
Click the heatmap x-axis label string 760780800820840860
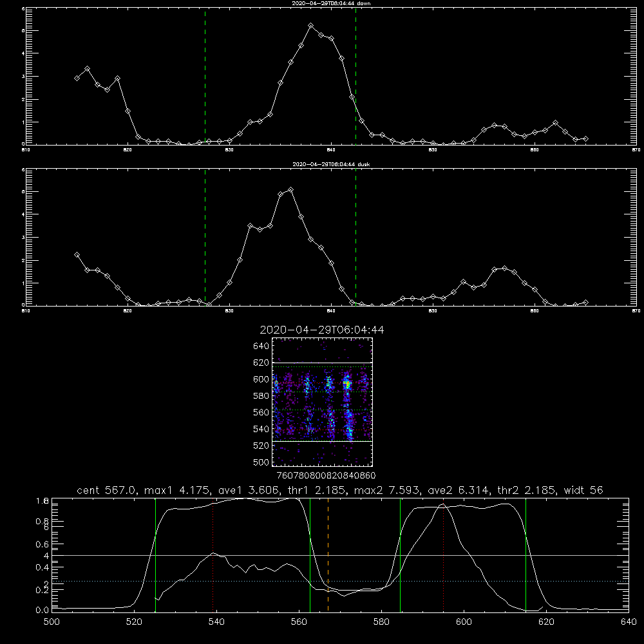(326, 475)
